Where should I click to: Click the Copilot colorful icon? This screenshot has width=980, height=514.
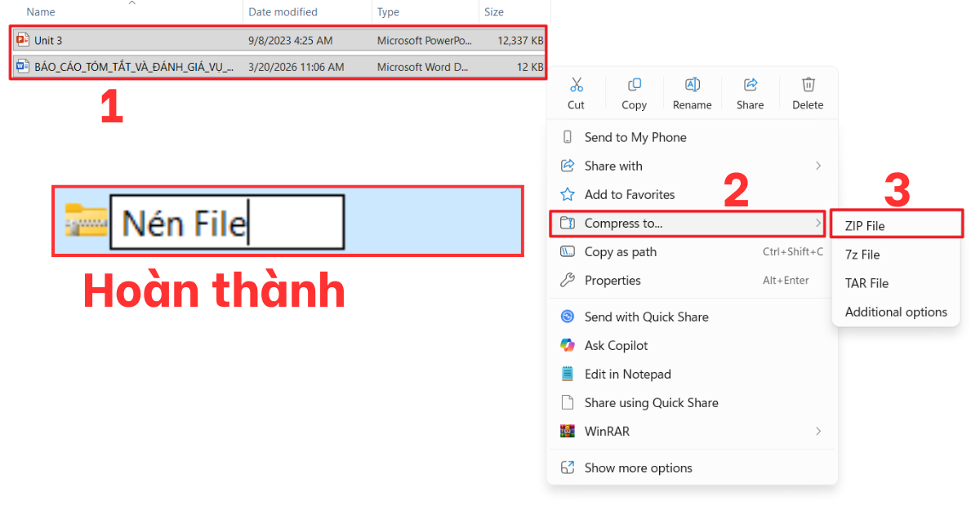click(568, 345)
